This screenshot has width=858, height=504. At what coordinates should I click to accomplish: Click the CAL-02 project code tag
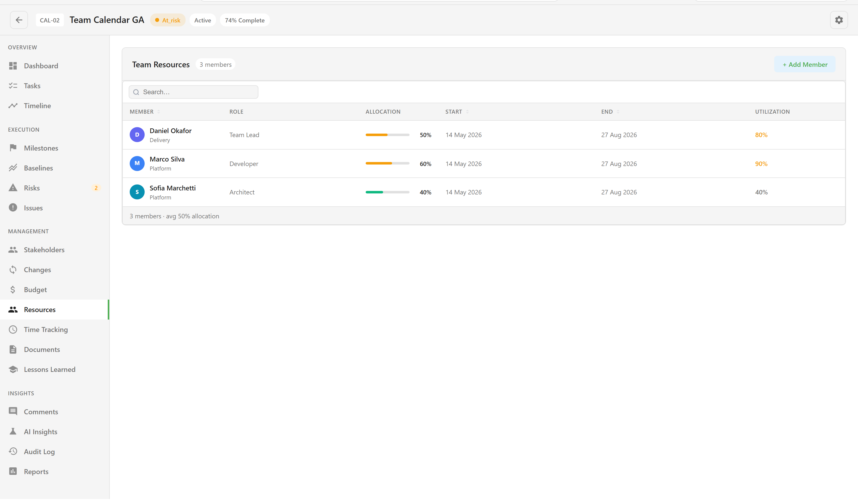[50, 20]
